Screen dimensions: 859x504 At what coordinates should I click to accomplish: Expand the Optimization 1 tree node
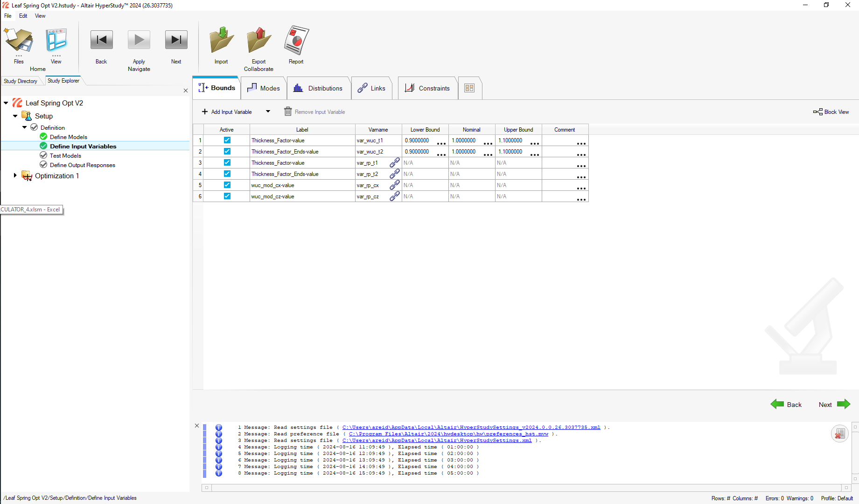tap(15, 175)
